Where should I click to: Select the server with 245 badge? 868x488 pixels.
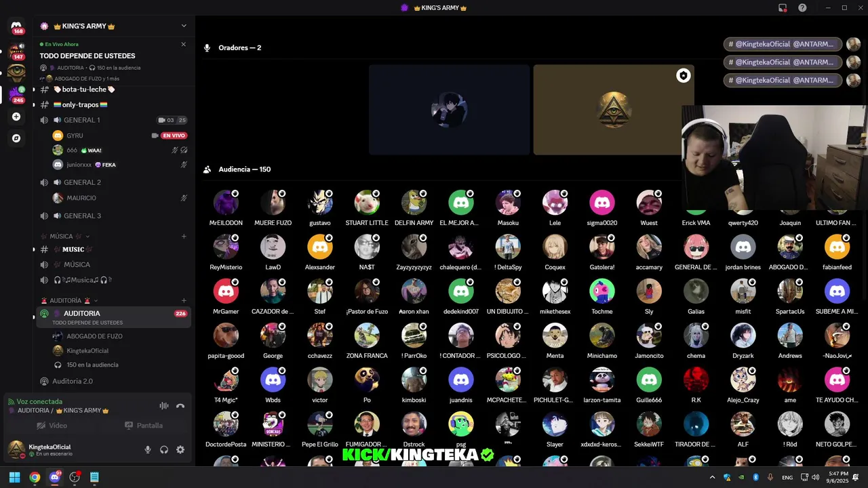click(x=16, y=94)
